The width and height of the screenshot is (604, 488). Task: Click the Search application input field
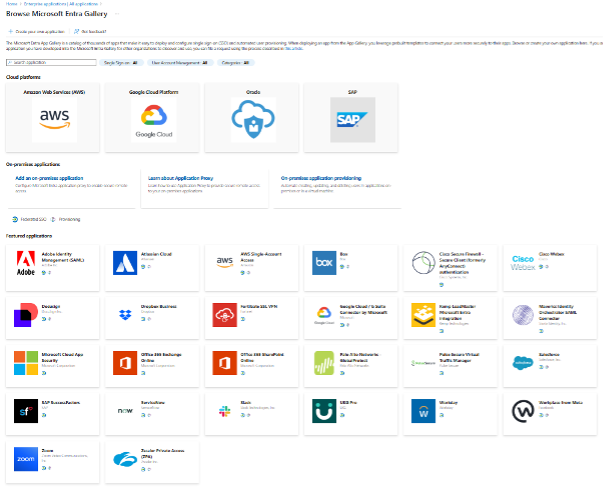pyautogui.click(x=51, y=62)
